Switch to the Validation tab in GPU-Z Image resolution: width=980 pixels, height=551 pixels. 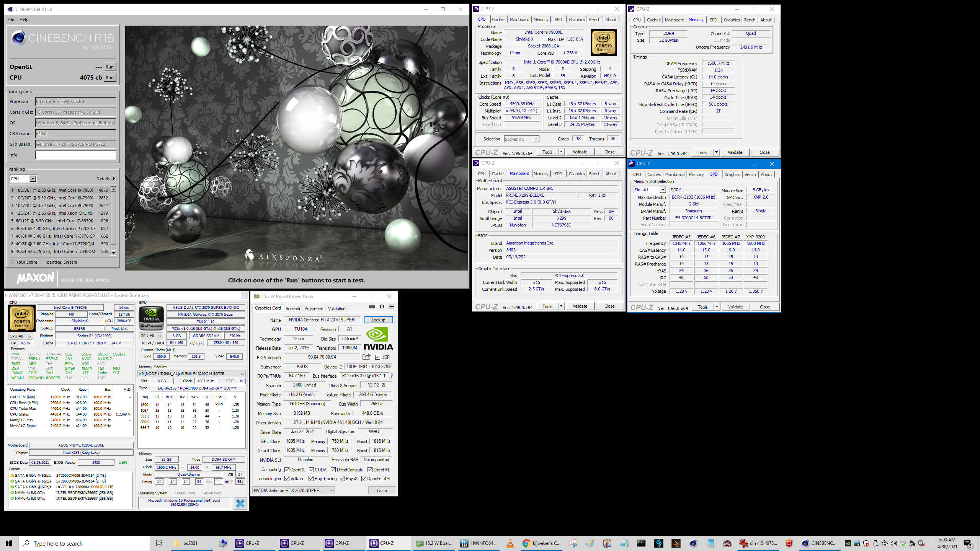[x=336, y=308]
